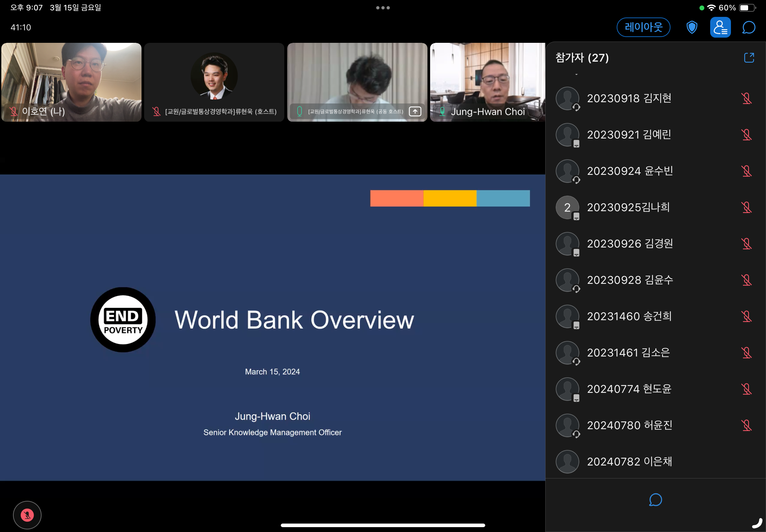Select participant 20230918 김지현
766x532 pixels.
point(656,98)
